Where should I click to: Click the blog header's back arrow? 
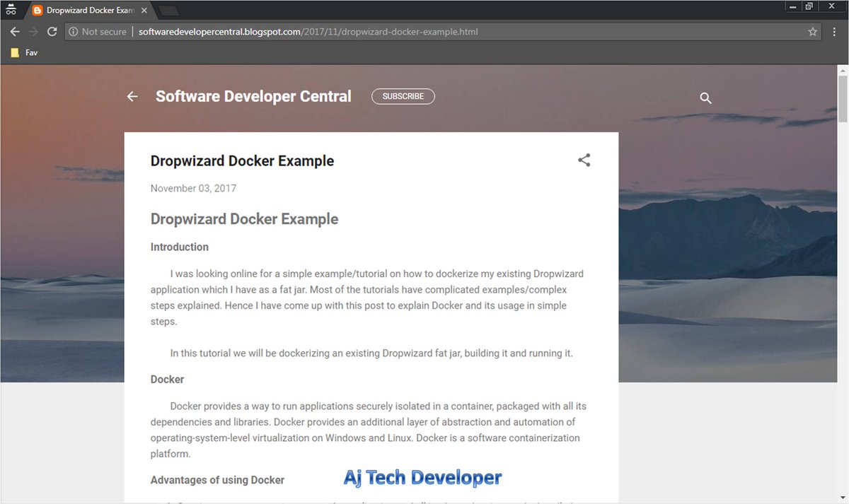pyautogui.click(x=132, y=96)
